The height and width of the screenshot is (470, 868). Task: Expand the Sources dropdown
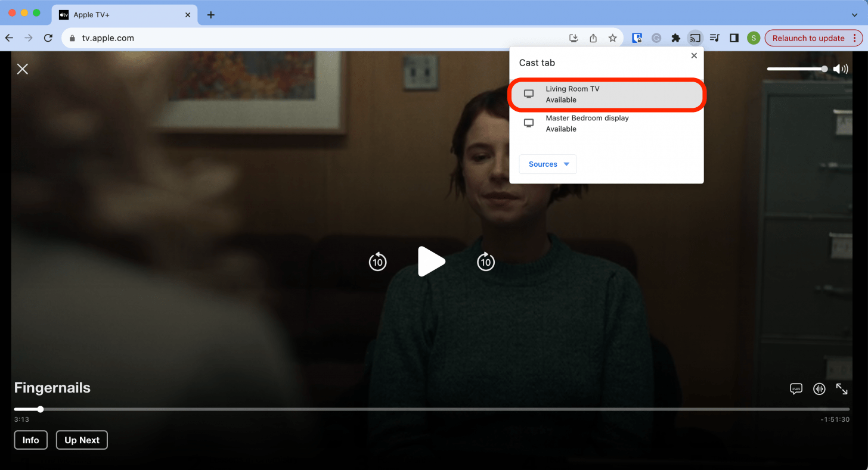[x=548, y=164]
